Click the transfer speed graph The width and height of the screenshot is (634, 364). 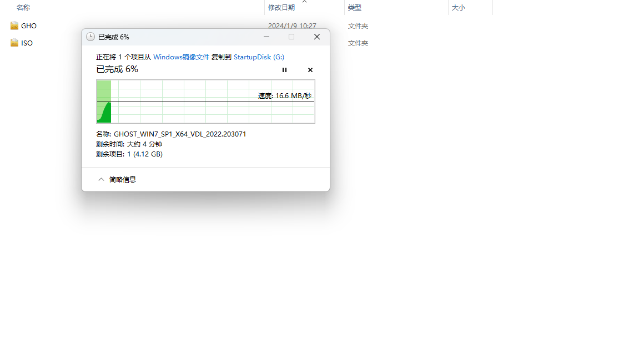pos(205,102)
